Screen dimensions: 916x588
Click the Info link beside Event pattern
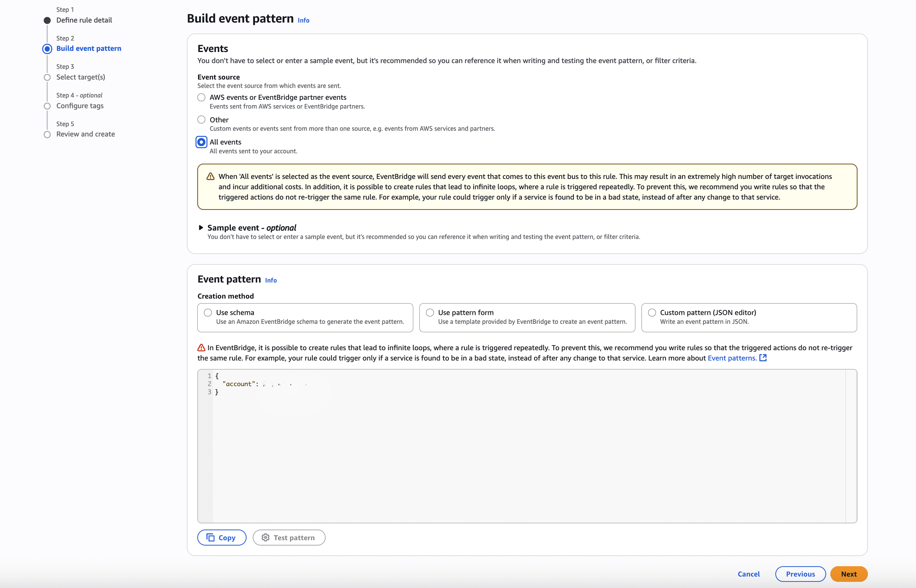click(270, 280)
